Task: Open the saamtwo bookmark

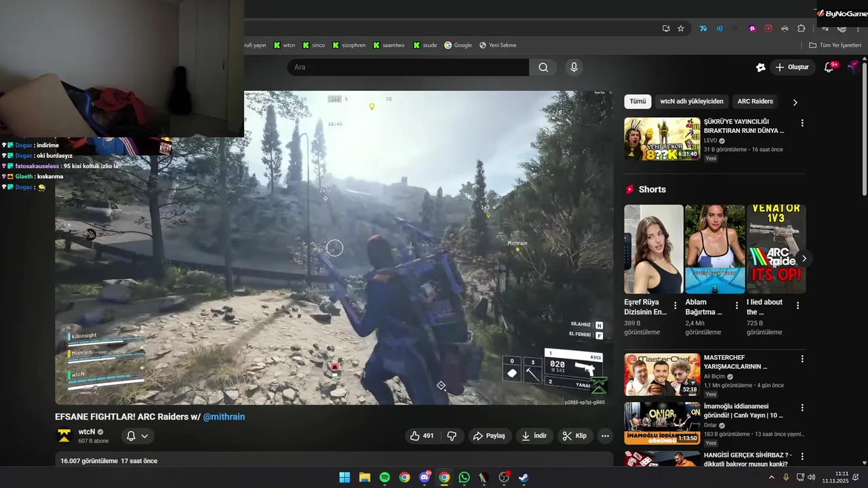Action: pyautogui.click(x=388, y=45)
